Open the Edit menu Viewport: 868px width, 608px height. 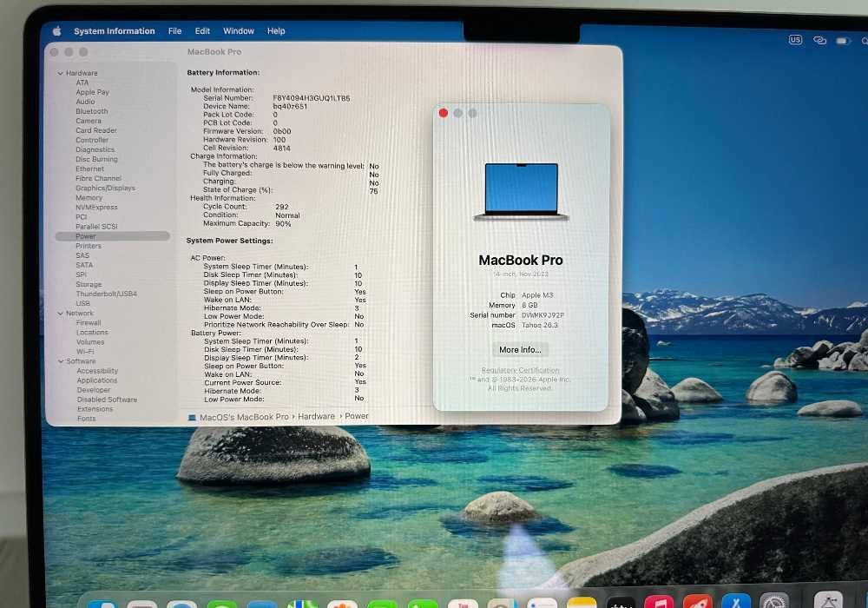pyautogui.click(x=202, y=31)
